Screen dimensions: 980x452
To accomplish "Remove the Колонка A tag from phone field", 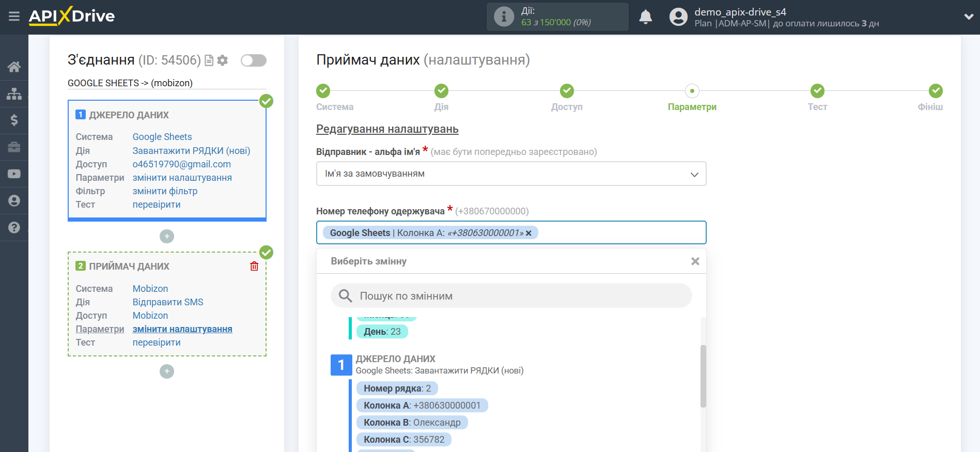I will click(528, 233).
